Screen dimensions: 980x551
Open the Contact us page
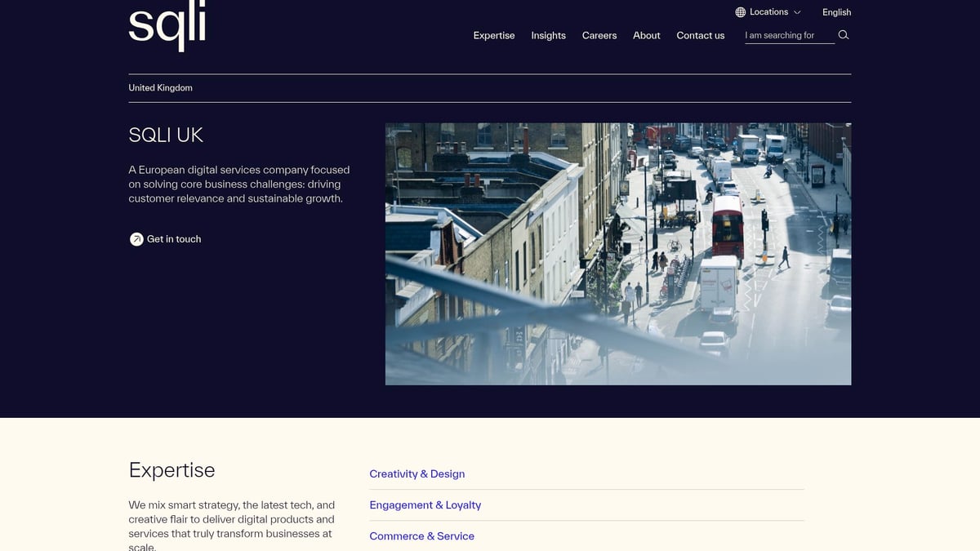(x=700, y=35)
